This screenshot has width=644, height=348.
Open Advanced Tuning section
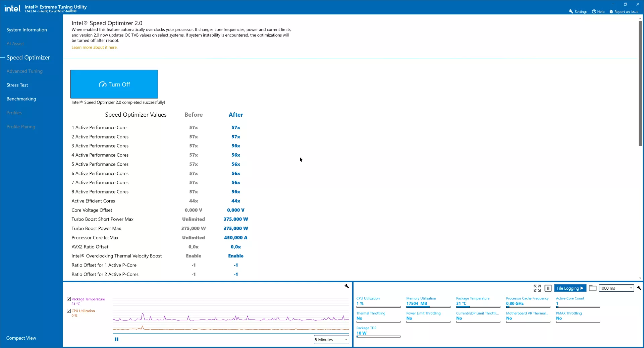pos(24,71)
